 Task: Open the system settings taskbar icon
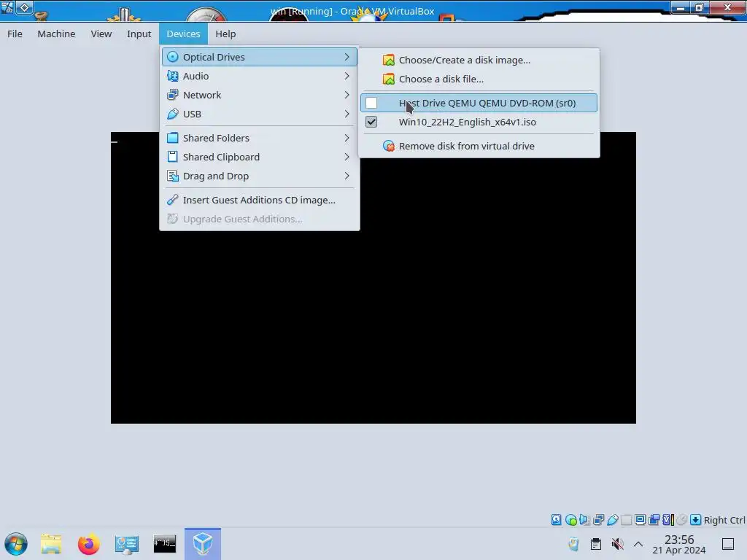coord(127,544)
